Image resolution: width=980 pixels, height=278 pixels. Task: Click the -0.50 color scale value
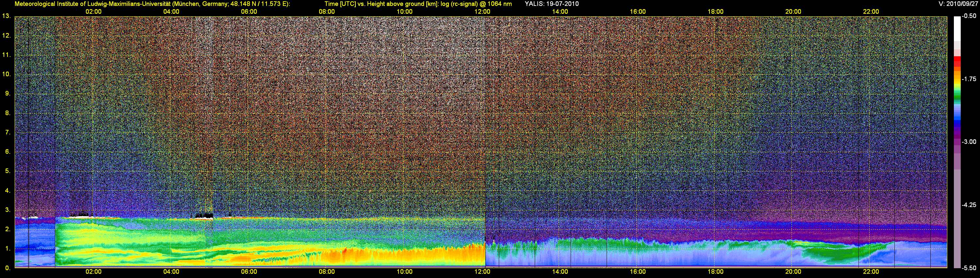pyautogui.click(x=969, y=16)
